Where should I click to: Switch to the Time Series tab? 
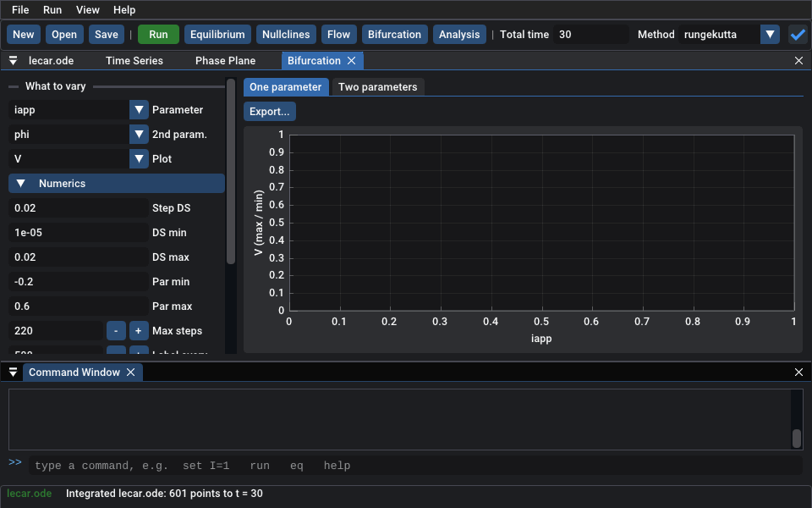pyautogui.click(x=134, y=61)
